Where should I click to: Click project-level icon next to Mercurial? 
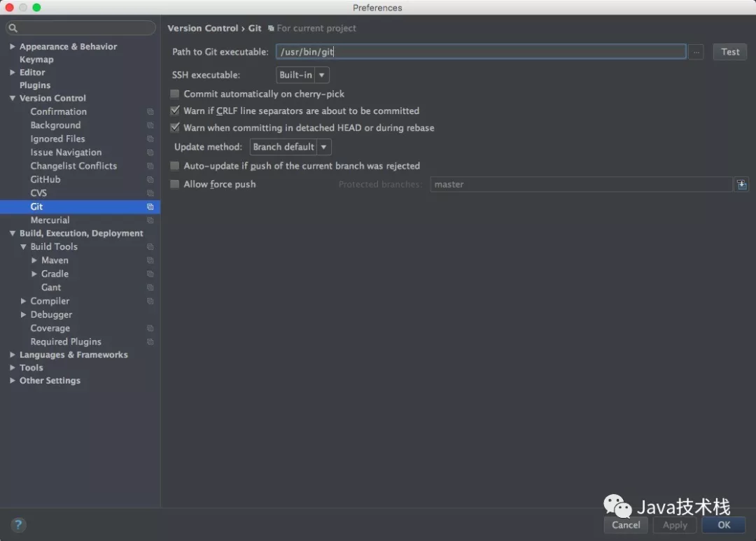click(150, 220)
